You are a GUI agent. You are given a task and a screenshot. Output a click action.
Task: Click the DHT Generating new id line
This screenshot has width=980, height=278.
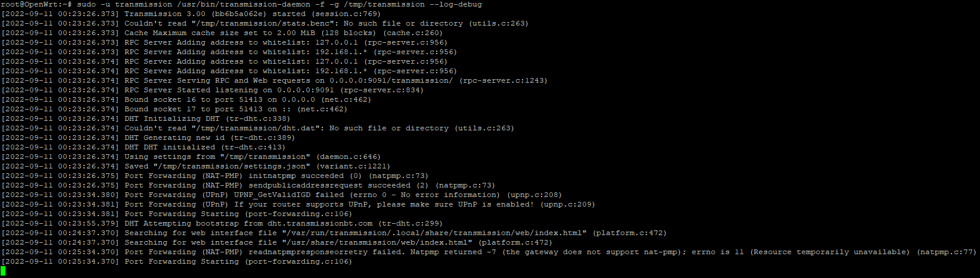(148, 138)
